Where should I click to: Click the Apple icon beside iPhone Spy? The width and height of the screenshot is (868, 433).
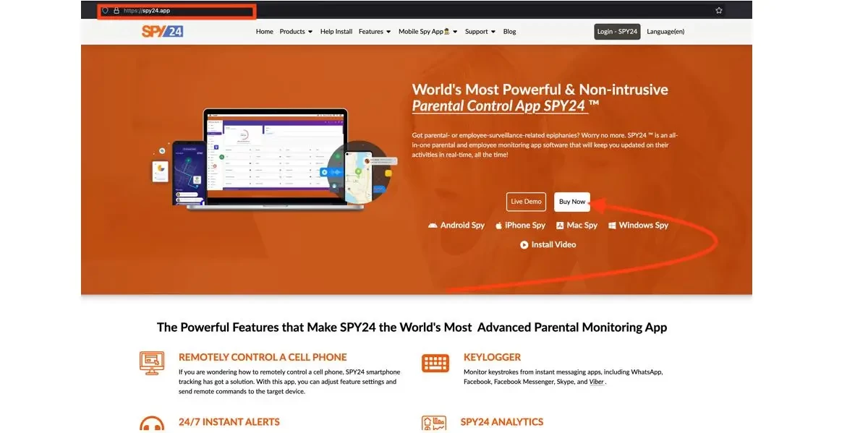498,226
